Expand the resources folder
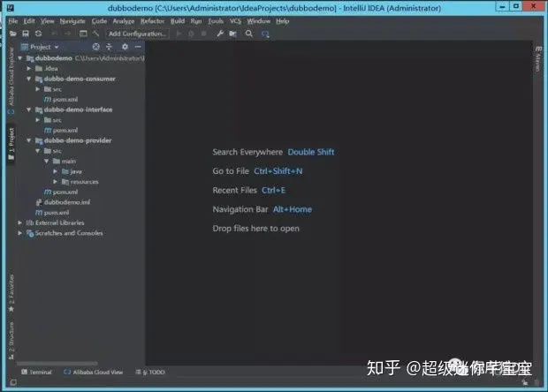Image resolution: width=548 pixels, height=392 pixels. click(x=55, y=182)
